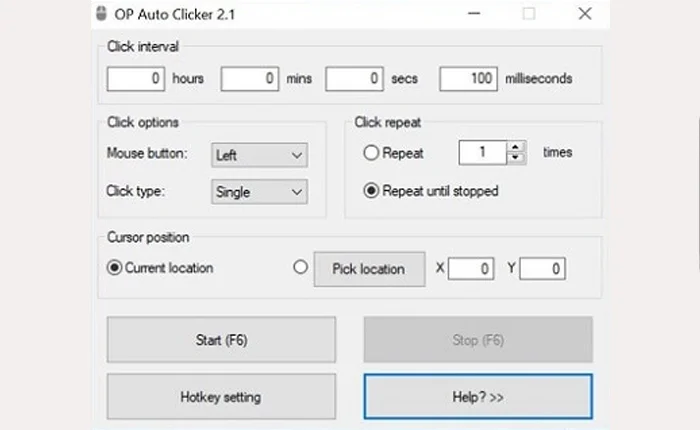Expand the Click type dropdown

click(x=259, y=192)
